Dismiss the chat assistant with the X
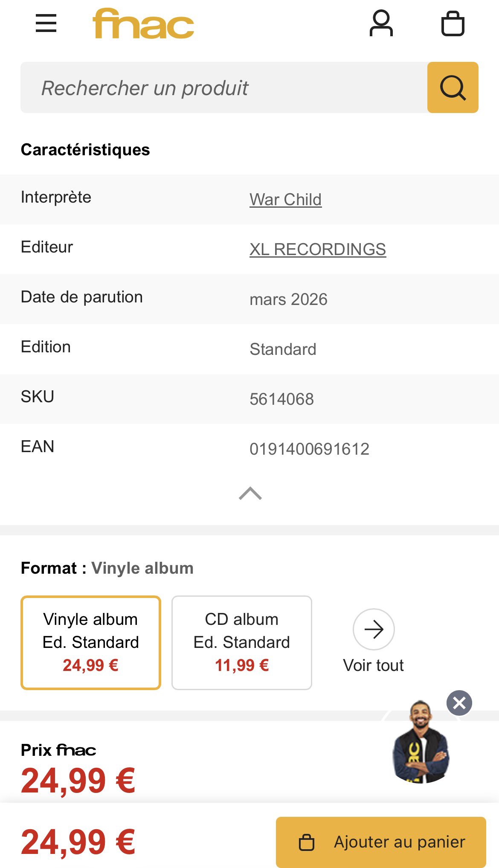499x868 pixels. (459, 703)
